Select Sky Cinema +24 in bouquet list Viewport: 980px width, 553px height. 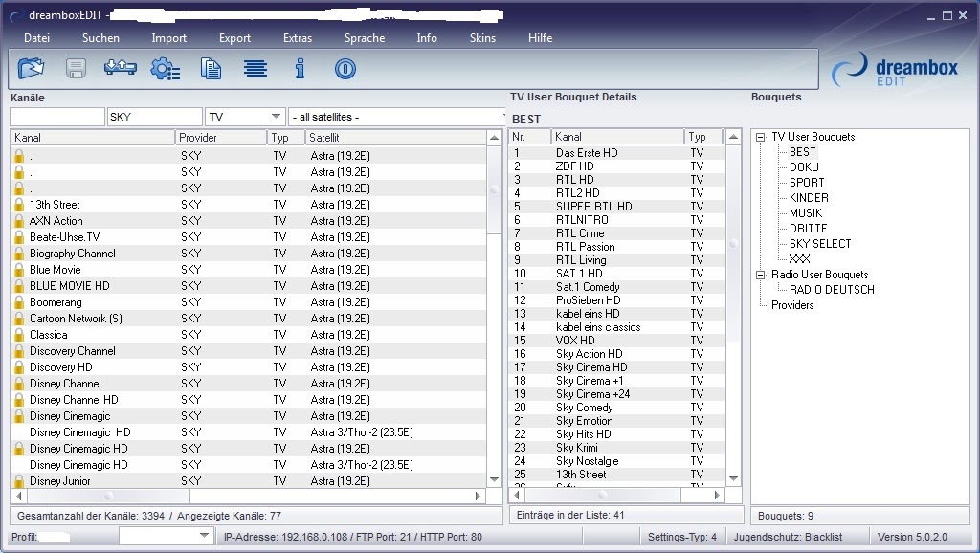[x=617, y=393]
